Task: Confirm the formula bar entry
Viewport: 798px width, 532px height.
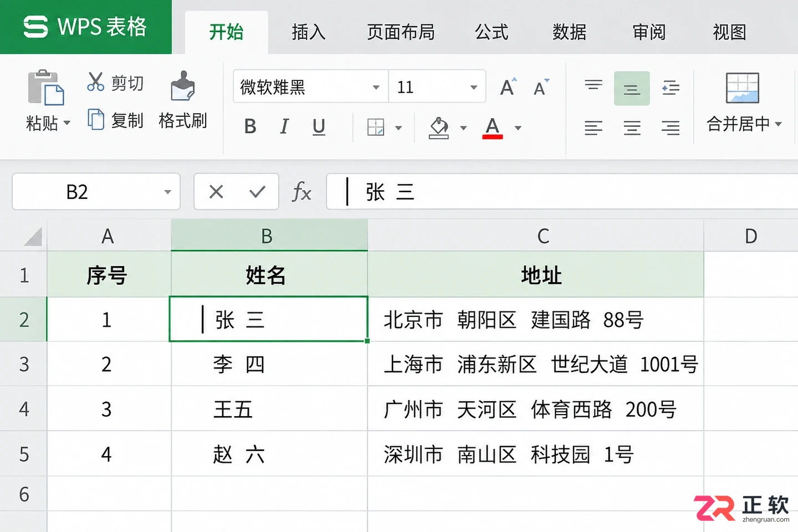Action: click(257, 192)
